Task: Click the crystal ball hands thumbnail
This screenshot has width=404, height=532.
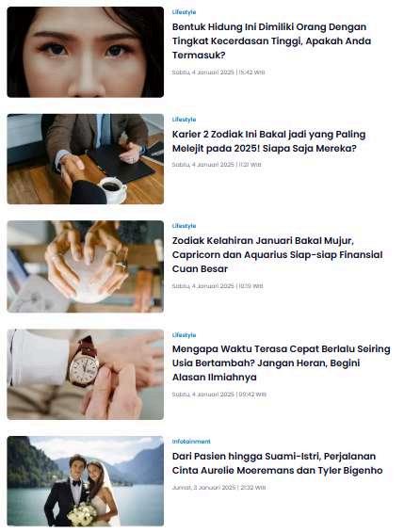Action: tap(85, 266)
